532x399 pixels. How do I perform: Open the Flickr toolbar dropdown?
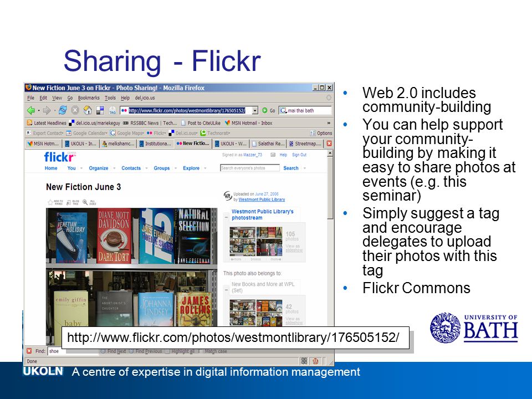click(x=156, y=133)
